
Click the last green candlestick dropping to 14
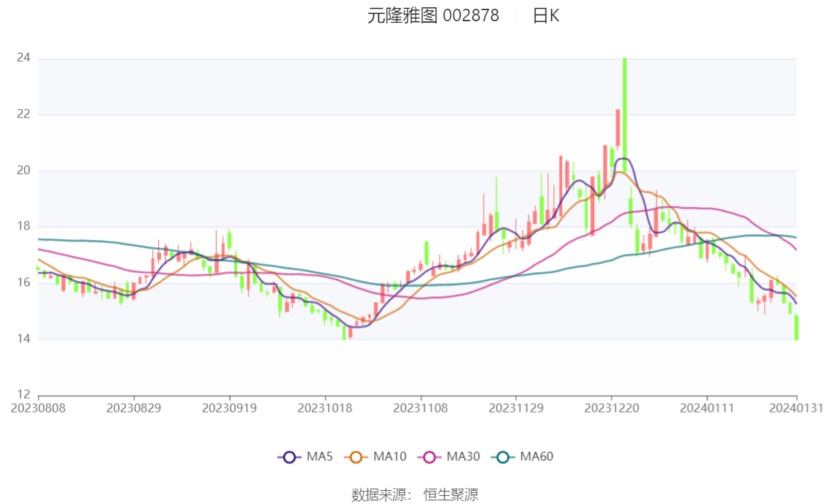coord(796,328)
